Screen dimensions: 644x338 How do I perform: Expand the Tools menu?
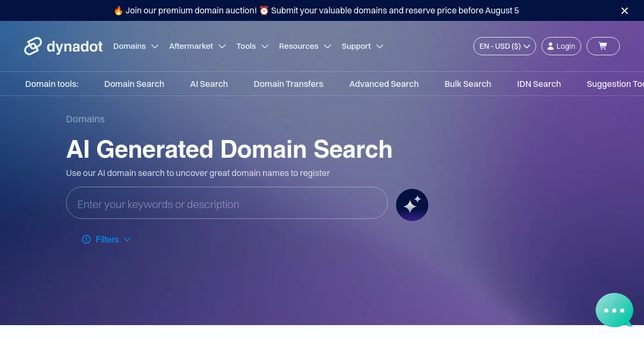pyautogui.click(x=252, y=46)
